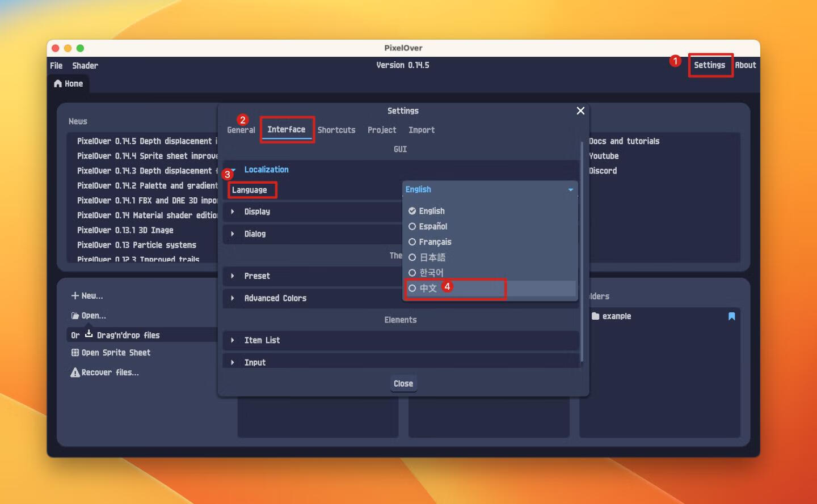Screen dimensions: 817x504
Task: Open the Language dropdown showing English
Action: pos(490,189)
